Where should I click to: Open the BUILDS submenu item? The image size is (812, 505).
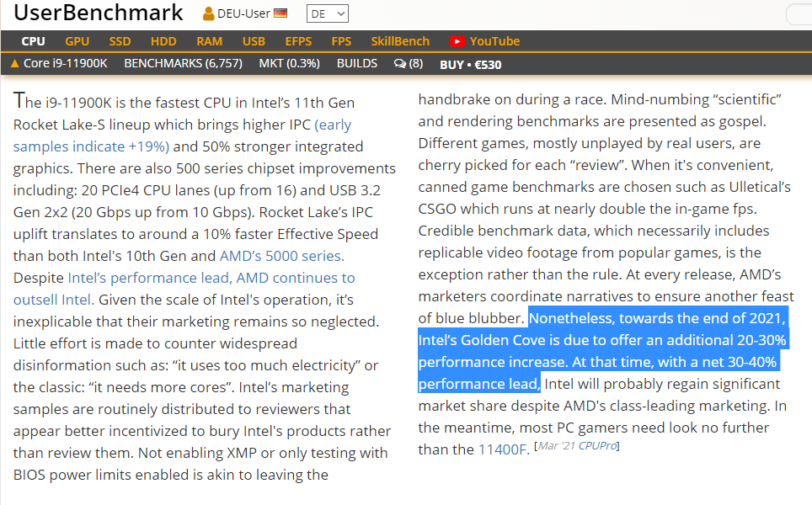tap(357, 64)
